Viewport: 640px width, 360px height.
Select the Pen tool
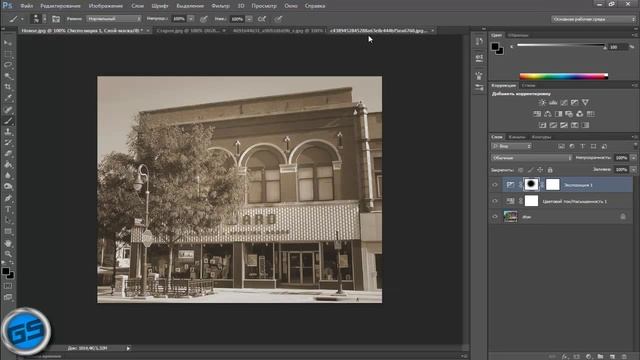[x=8, y=198]
